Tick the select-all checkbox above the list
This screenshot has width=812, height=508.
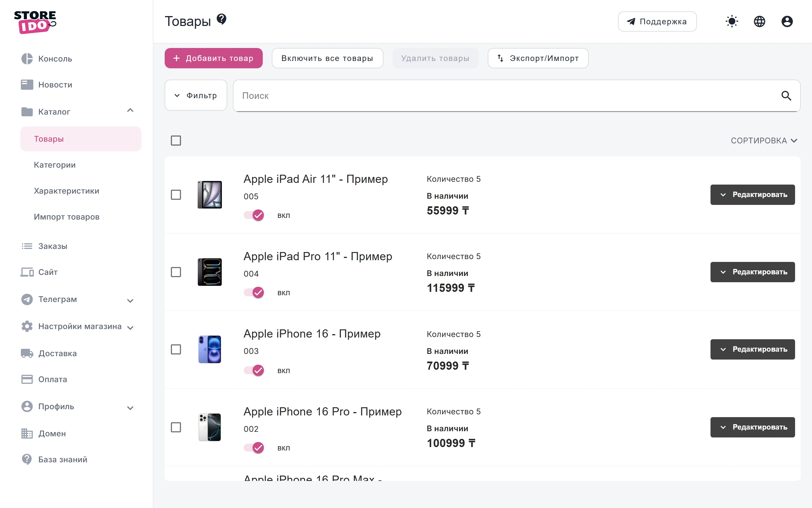pyautogui.click(x=176, y=141)
